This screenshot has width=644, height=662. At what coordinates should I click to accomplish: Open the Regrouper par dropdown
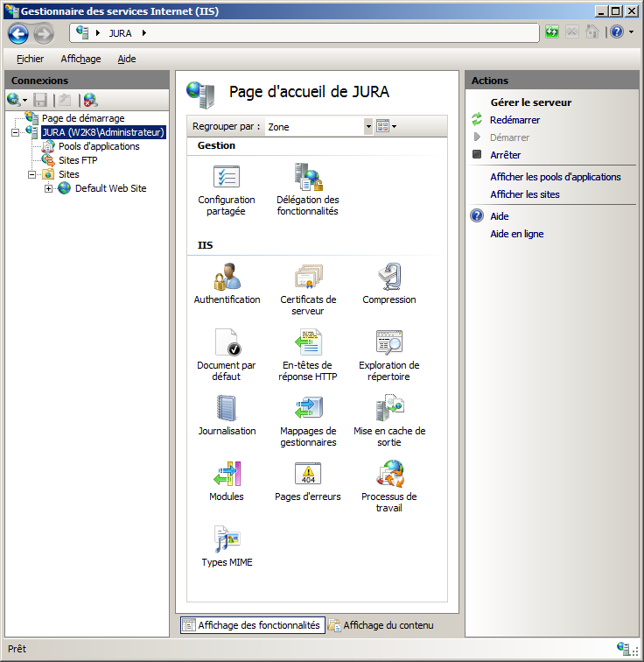click(x=367, y=127)
